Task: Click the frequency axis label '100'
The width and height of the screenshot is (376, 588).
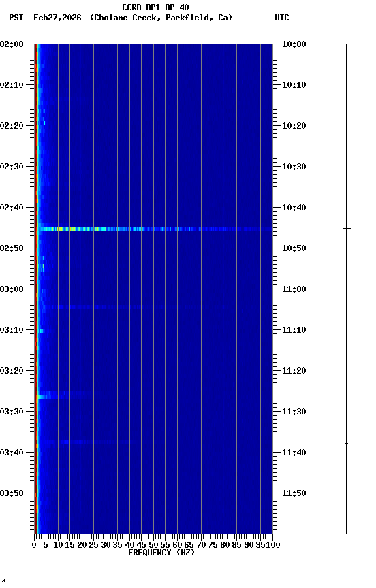Action: (x=273, y=545)
